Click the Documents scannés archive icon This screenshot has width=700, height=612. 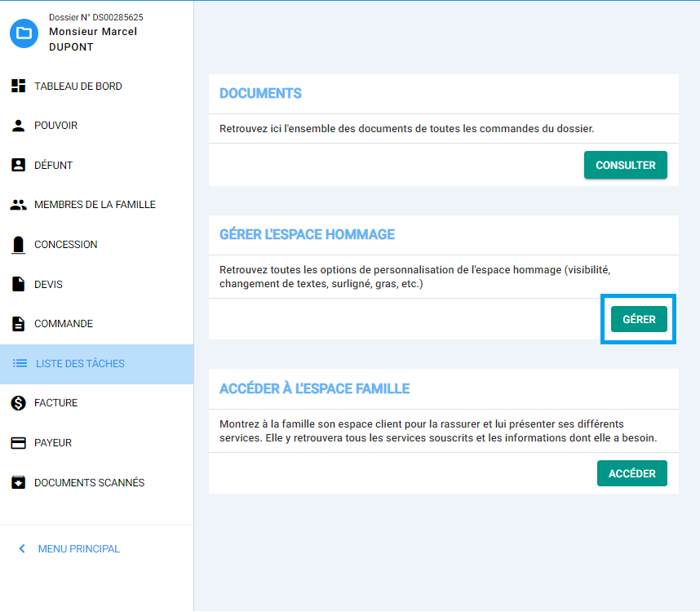18,482
